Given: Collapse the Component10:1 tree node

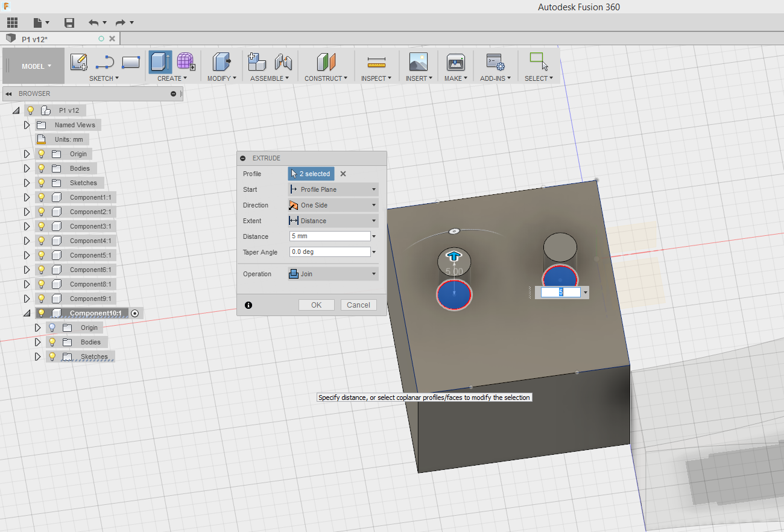Looking at the screenshot, I should pos(27,313).
